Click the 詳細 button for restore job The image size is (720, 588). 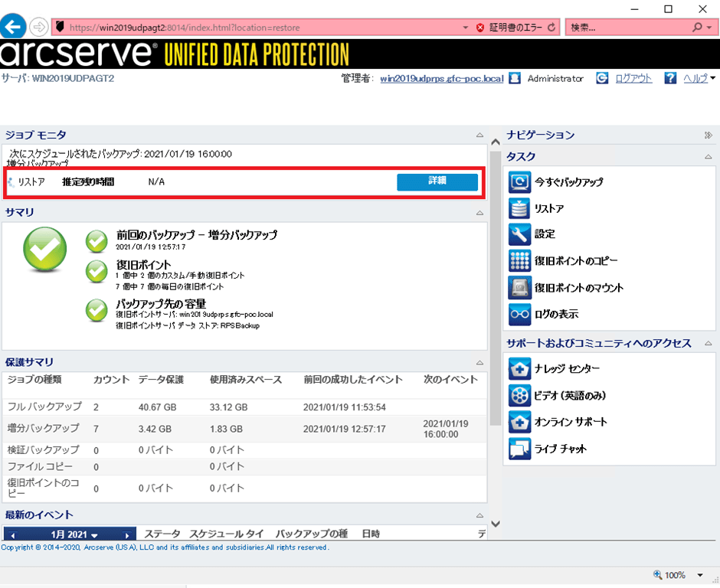(x=437, y=181)
